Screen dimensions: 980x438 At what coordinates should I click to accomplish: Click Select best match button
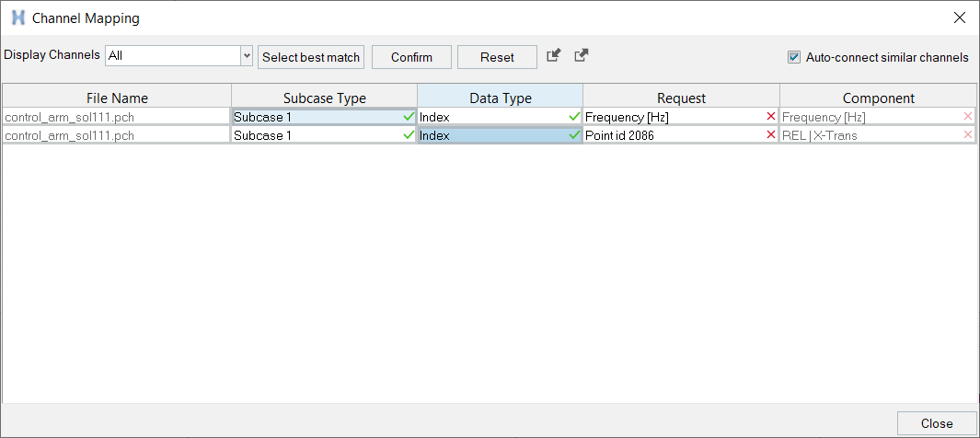pyautogui.click(x=311, y=57)
